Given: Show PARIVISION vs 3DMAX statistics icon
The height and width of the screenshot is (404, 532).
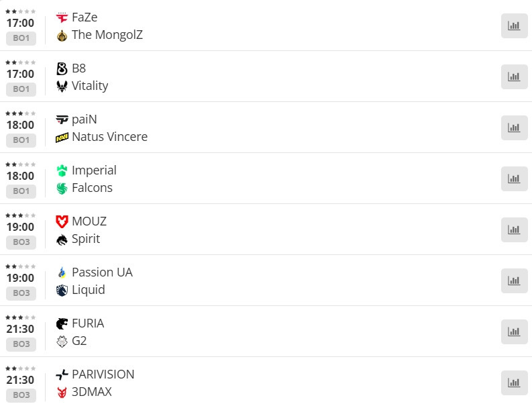Looking at the screenshot, I should click(514, 383).
